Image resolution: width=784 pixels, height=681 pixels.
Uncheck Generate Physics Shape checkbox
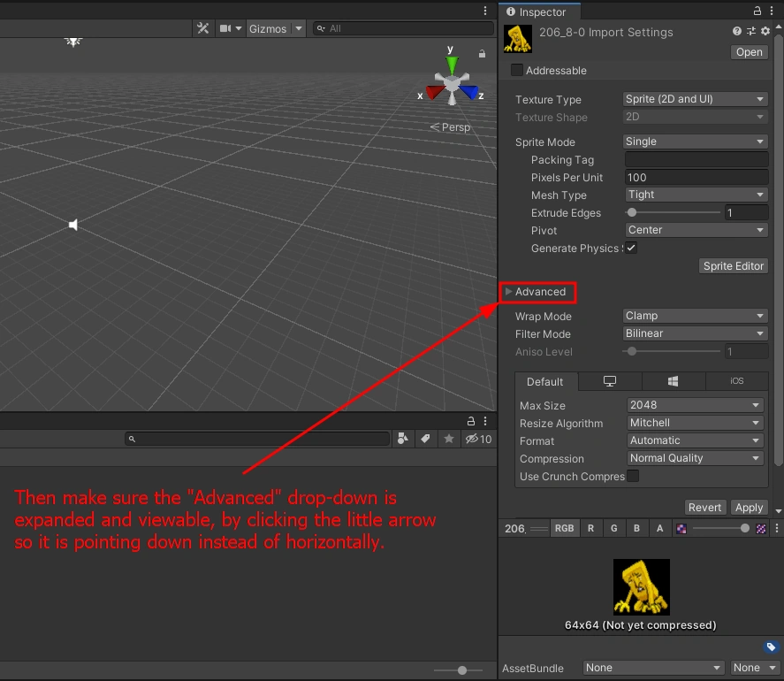[631, 249]
